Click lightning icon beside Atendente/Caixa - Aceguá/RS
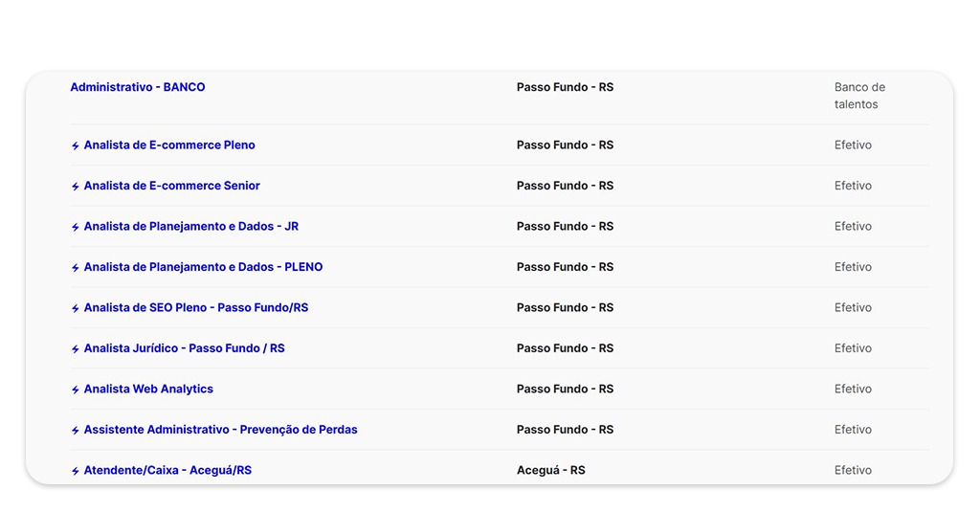 coord(76,472)
